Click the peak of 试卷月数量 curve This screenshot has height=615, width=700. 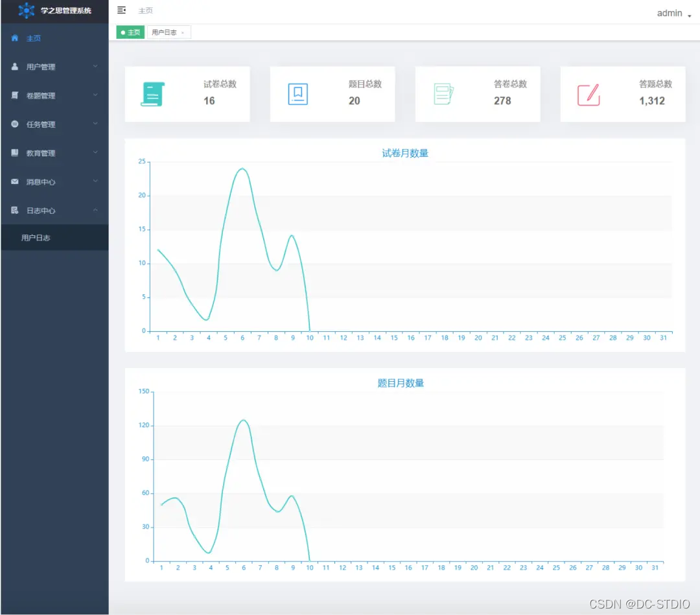pyautogui.click(x=242, y=168)
